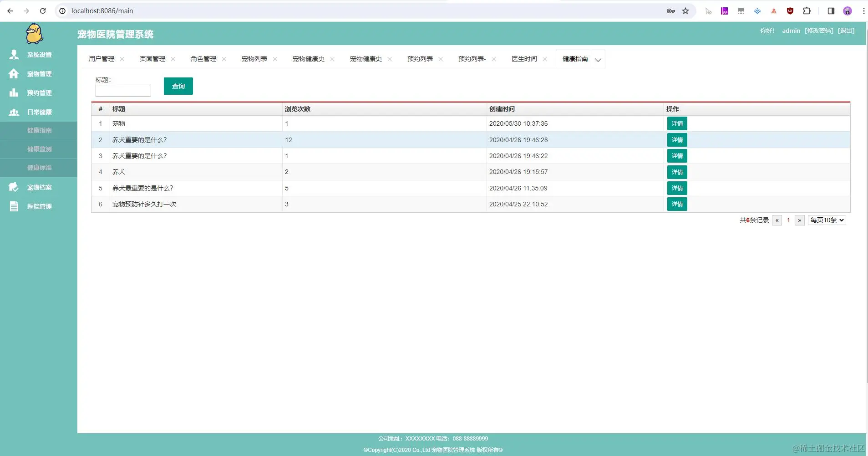This screenshot has width=868, height=456.
Task: Click the purple extension icon
Action: tap(725, 11)
